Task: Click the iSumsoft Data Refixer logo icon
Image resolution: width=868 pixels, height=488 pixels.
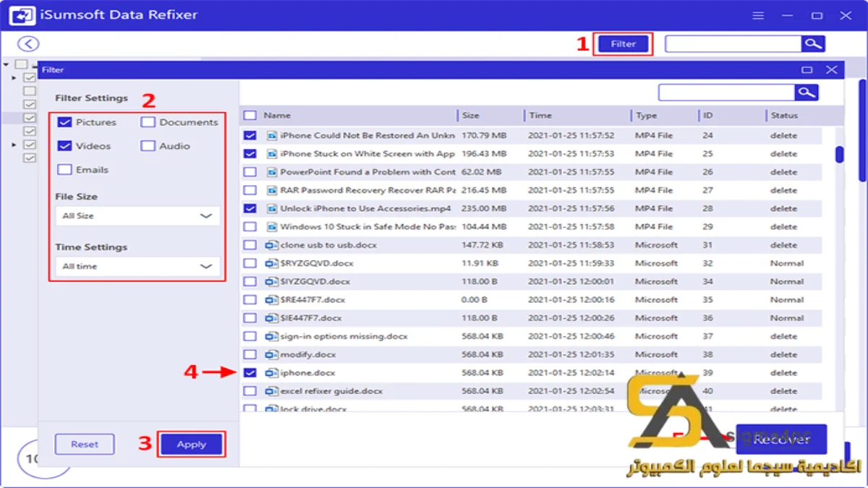Action: (22, 15)
